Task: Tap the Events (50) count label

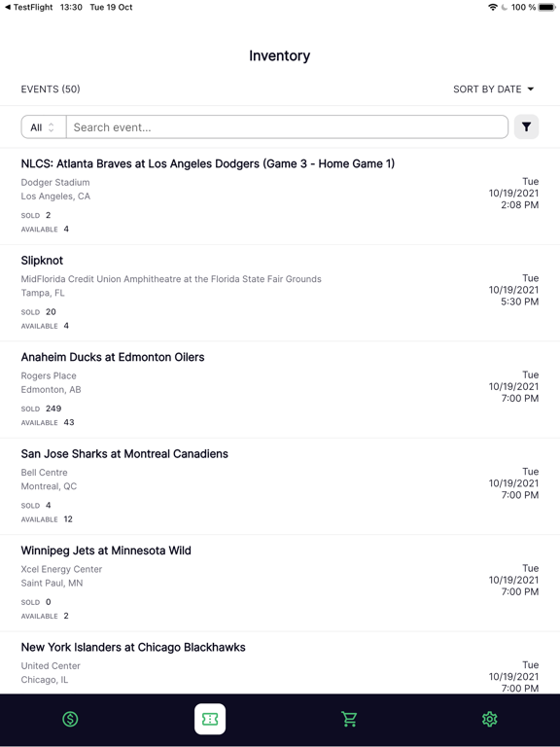Action: point(51,89)
